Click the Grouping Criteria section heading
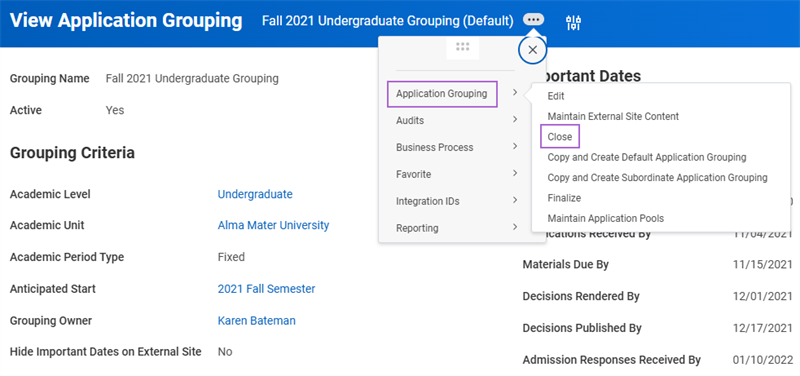 [72, 153]
